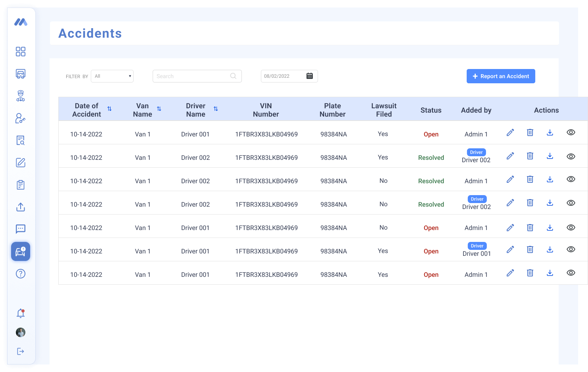Sort by Driver Name column arrows

point(216,109)
